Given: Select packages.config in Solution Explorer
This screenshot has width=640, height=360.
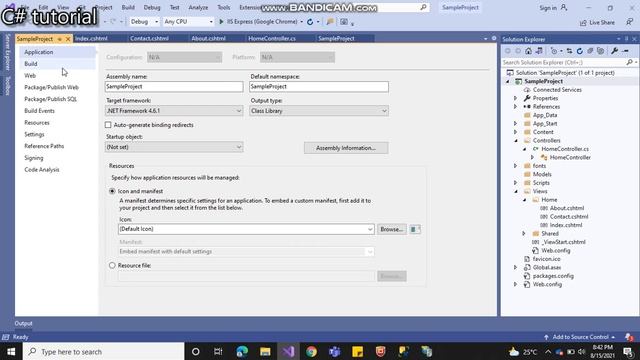Looking at the screenshot, I should coord(553,276).
